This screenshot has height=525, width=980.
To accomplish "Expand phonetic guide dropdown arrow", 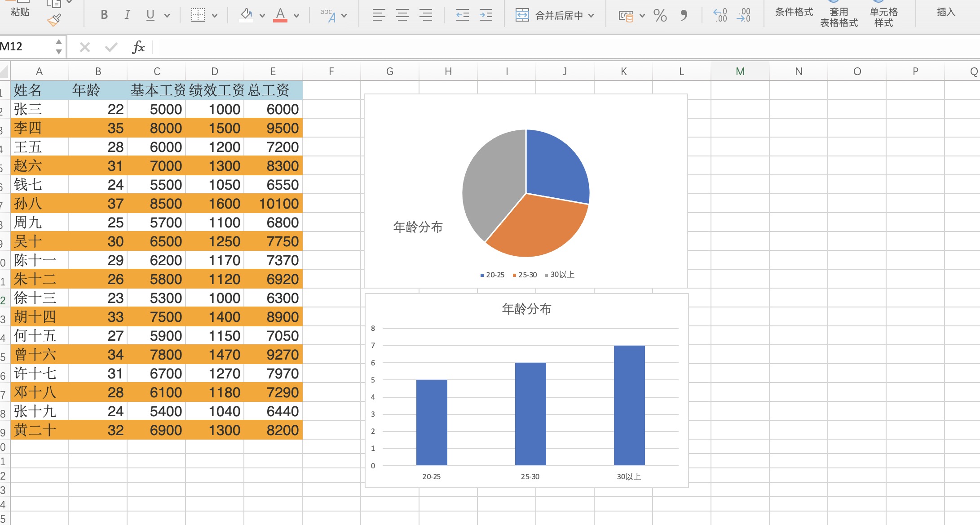I will [344, 15].
